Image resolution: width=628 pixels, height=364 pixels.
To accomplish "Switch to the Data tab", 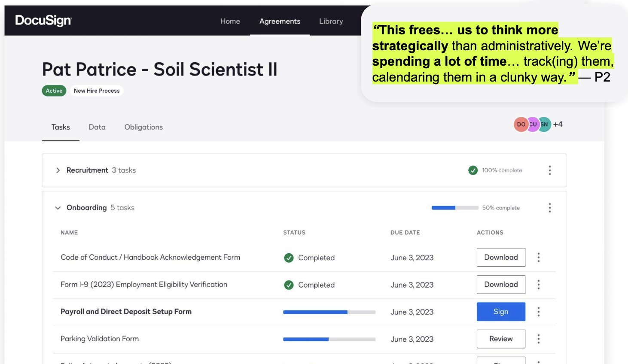I will [97, 127].
